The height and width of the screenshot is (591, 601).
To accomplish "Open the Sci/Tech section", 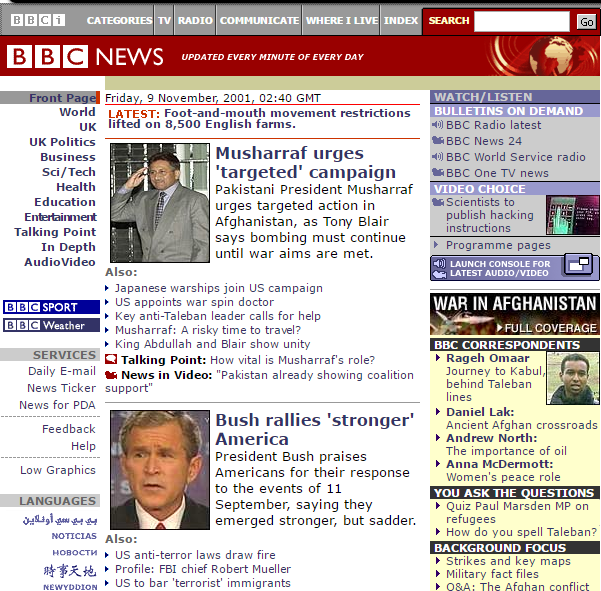I will pyautogui.click(x=69, y=172).
